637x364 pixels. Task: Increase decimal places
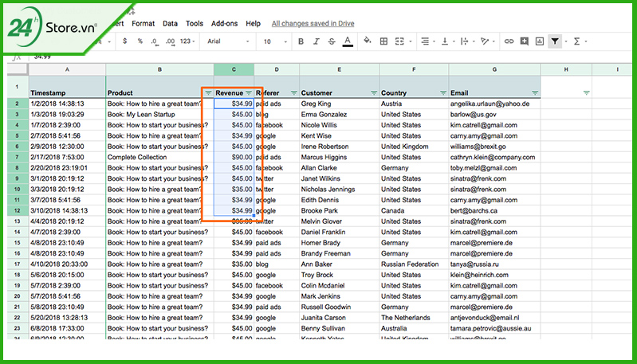(171, 41)
